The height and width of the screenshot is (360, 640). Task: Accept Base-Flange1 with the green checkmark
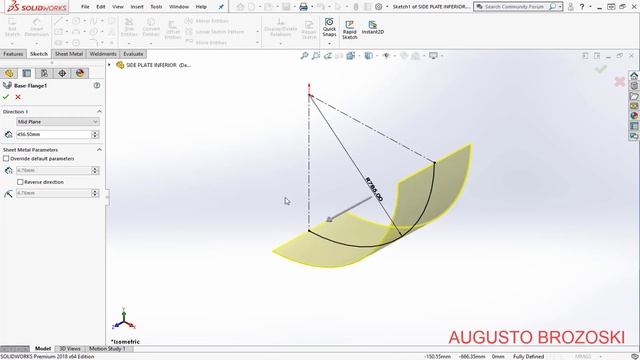click(6, 97)
